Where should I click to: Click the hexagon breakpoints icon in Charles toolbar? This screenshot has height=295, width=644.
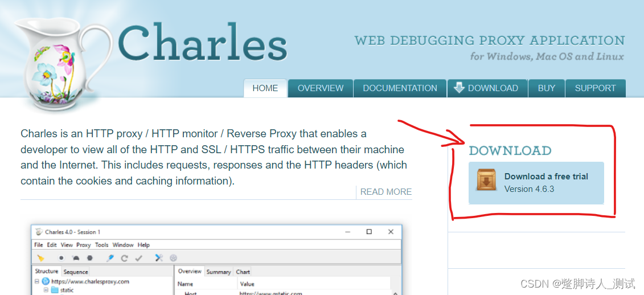[x=89, y=258]
